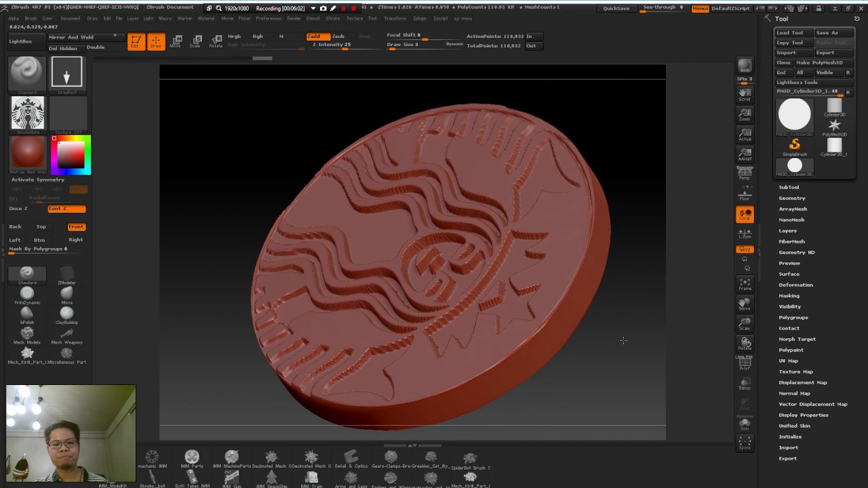Select the Scale transform button in the top shelf

(x=195, y=41)
